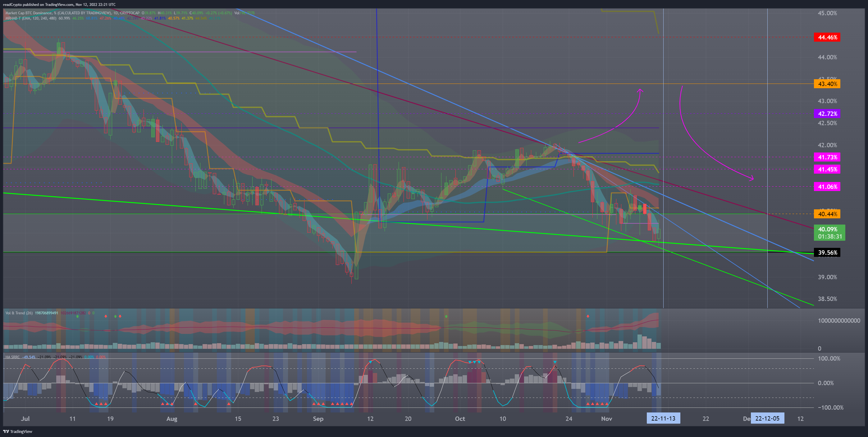Click the 42.50% price axis value
This screenshot has width=868, height=437.
tap(827, 123)
